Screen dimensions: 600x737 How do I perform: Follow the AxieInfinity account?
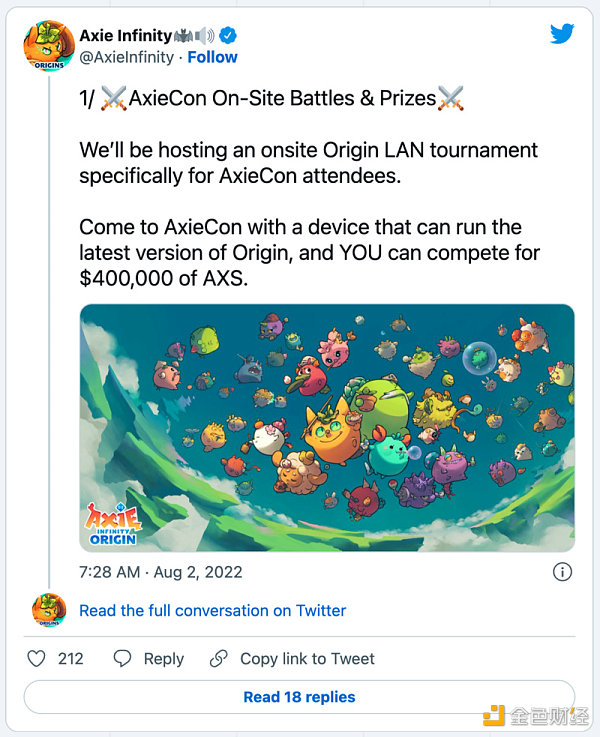(213, 57)
